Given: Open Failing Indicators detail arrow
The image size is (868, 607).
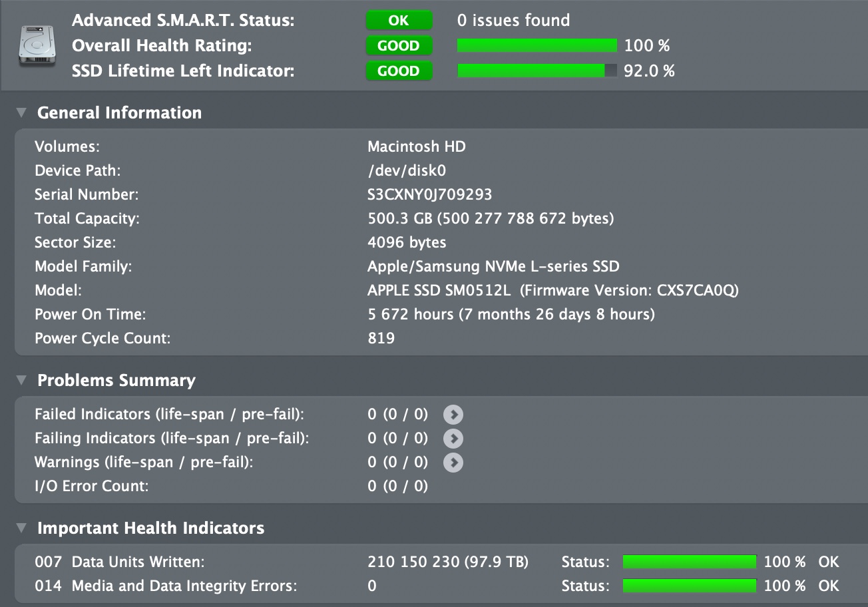Looking at the screenshot, I should (x=453, y=439).
